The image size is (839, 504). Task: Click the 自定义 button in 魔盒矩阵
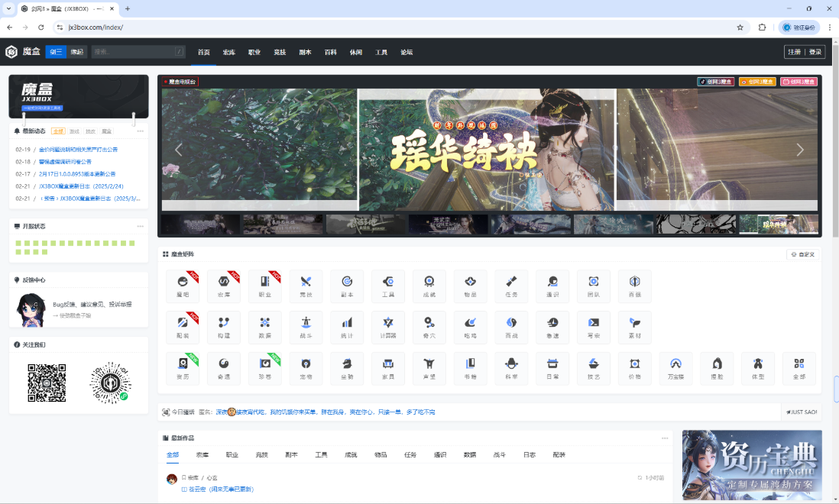point(803,254)
